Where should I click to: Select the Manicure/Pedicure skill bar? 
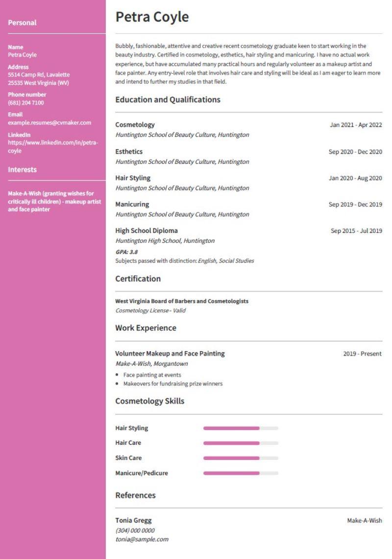point(241,473)
